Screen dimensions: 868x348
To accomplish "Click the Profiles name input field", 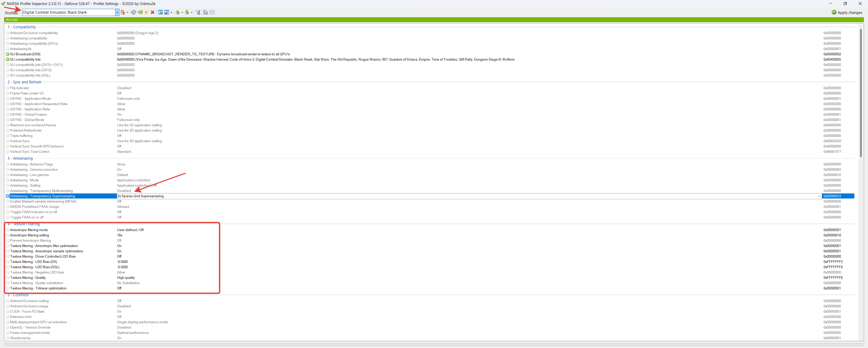I will [x=69, y=12].
